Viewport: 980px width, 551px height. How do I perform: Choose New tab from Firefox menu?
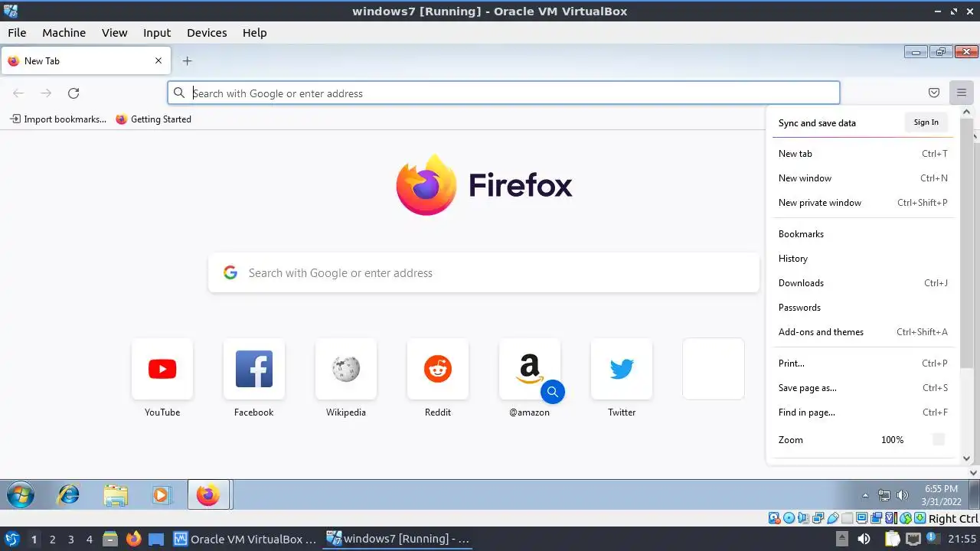(x=863, y=154)
